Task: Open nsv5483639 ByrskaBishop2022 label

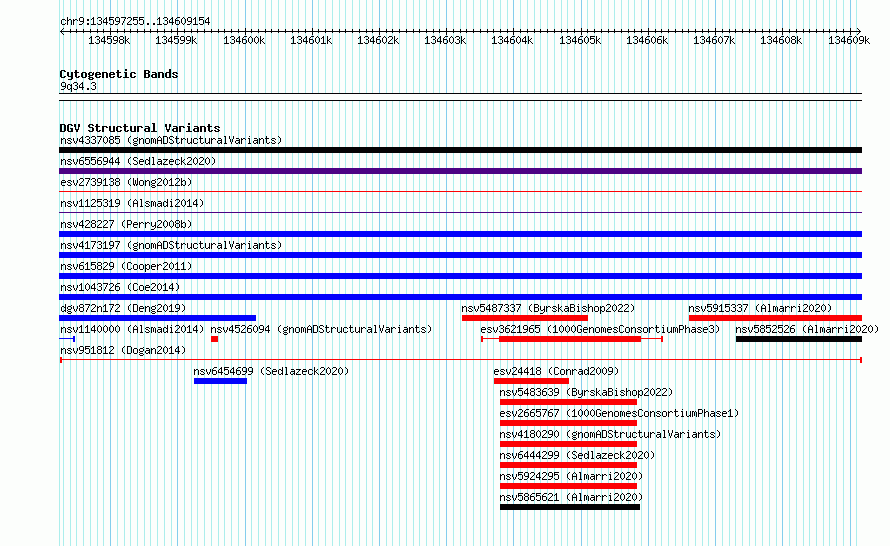Action: 586,392
